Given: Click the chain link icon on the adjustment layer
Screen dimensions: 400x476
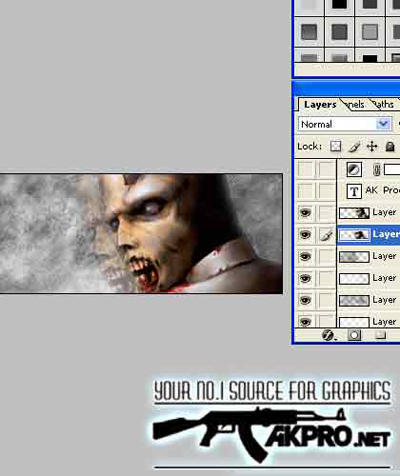Looking at the screenshot, I should click(376, 170).
